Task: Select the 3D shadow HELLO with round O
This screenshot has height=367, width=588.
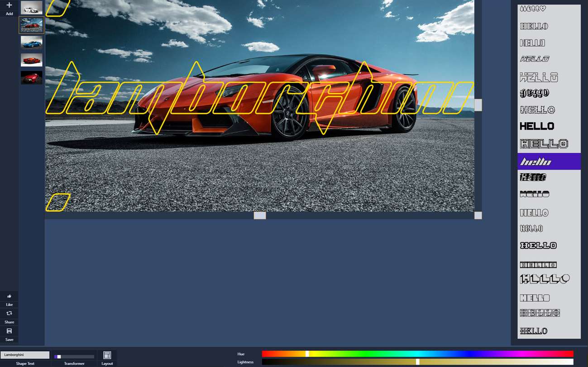Action: coord(545,279)
